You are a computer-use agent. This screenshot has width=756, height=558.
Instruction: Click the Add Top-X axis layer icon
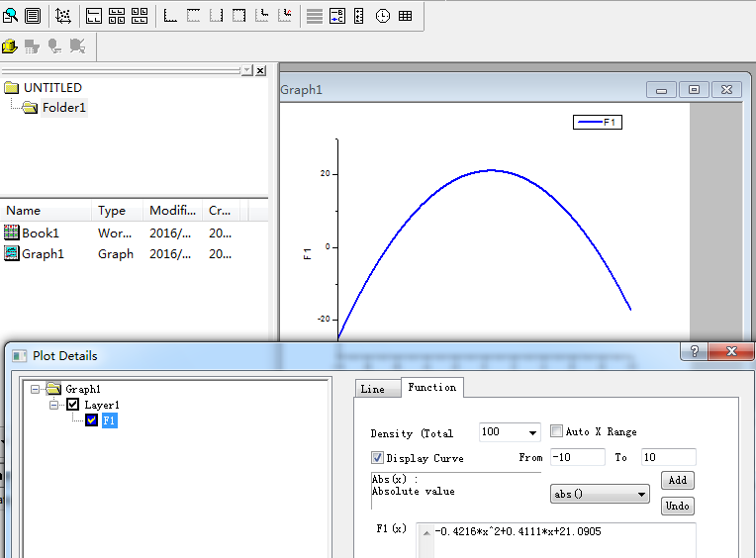pos(193,16)
